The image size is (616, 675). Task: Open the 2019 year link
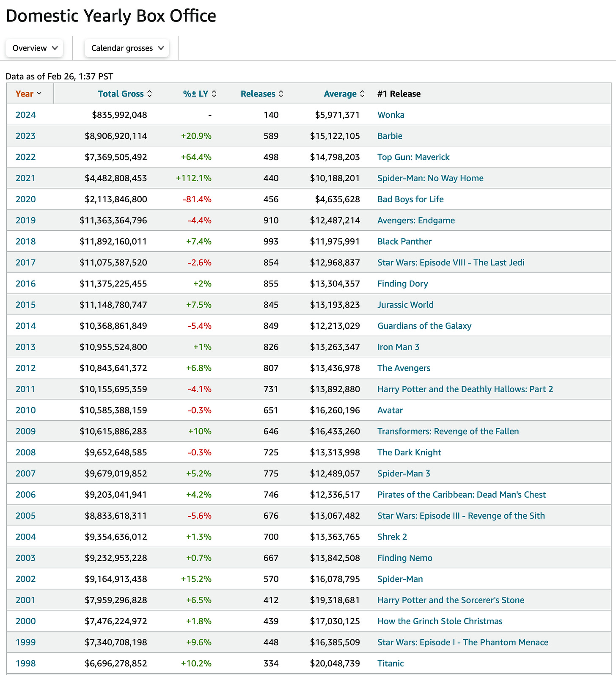click(x=25, y=220)
